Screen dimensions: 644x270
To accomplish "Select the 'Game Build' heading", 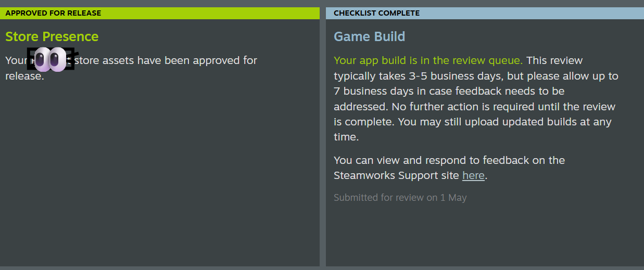I will (x=369, y=36).
